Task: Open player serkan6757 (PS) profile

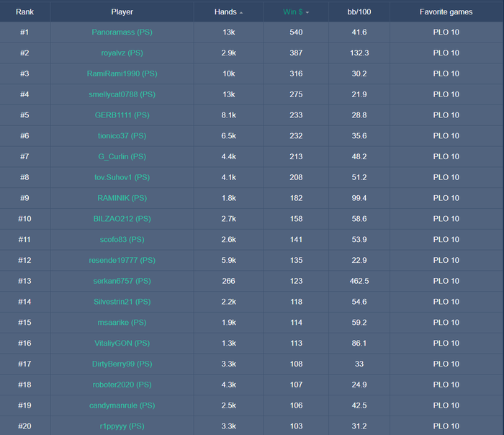Action: coord(122,281)
